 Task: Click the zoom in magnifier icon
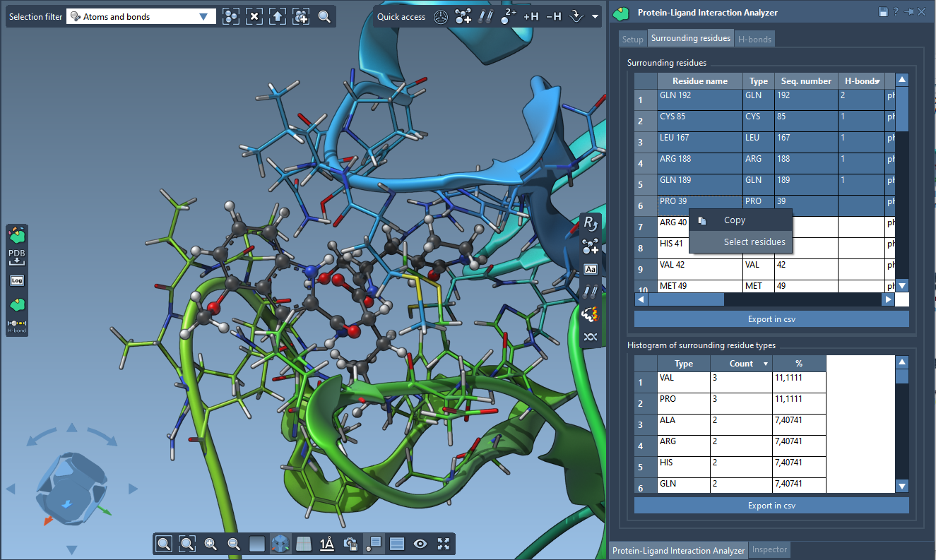[211, 544]
